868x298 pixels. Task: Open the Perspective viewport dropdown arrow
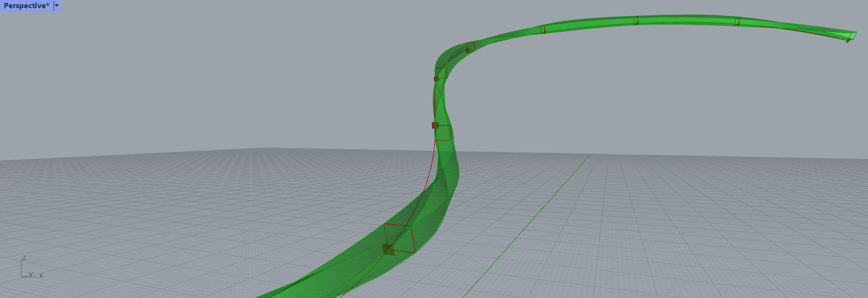coord(56,6)
